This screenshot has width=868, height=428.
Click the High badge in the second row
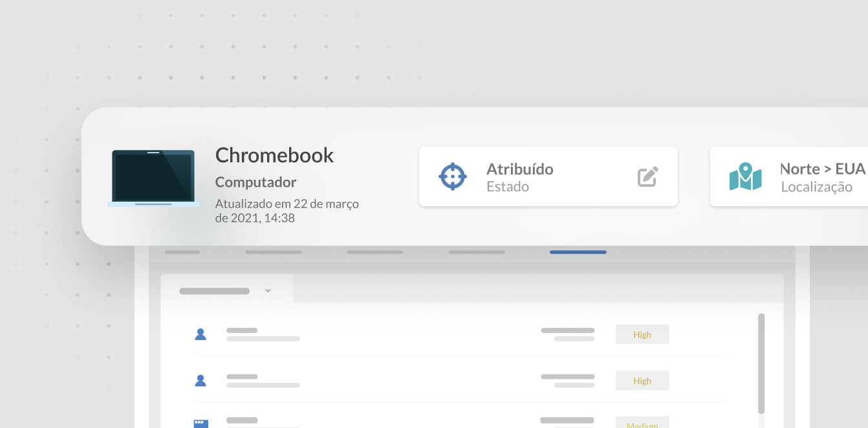642,381
